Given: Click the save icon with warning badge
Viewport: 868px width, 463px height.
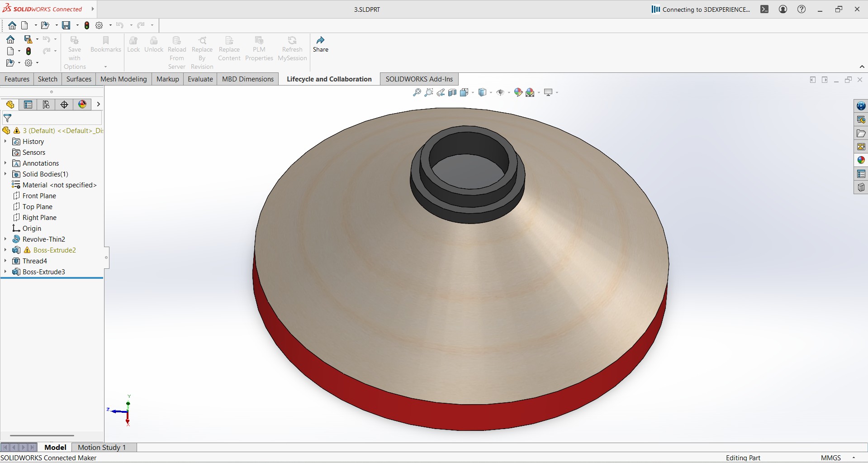Looking at the screenshot, I should coord(28,39).
